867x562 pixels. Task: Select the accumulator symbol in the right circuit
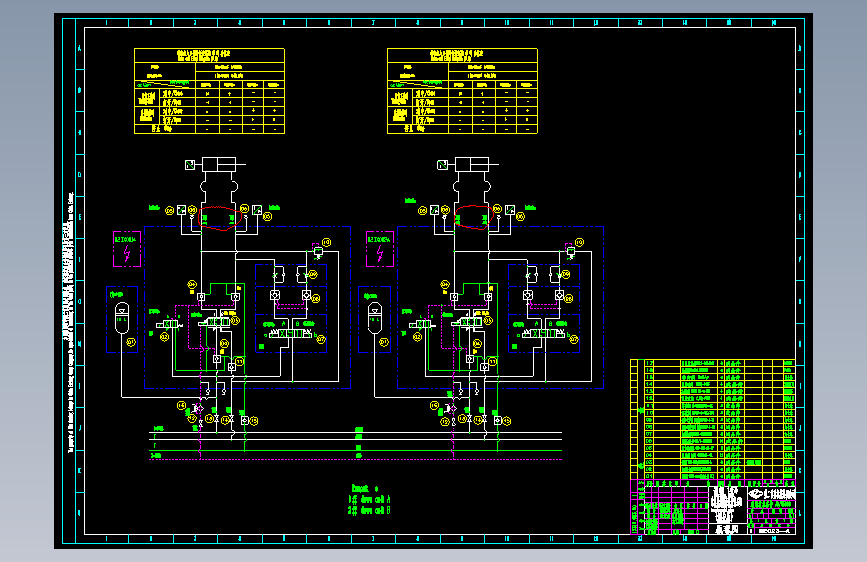pyautogui.click(x=375, y=318)
